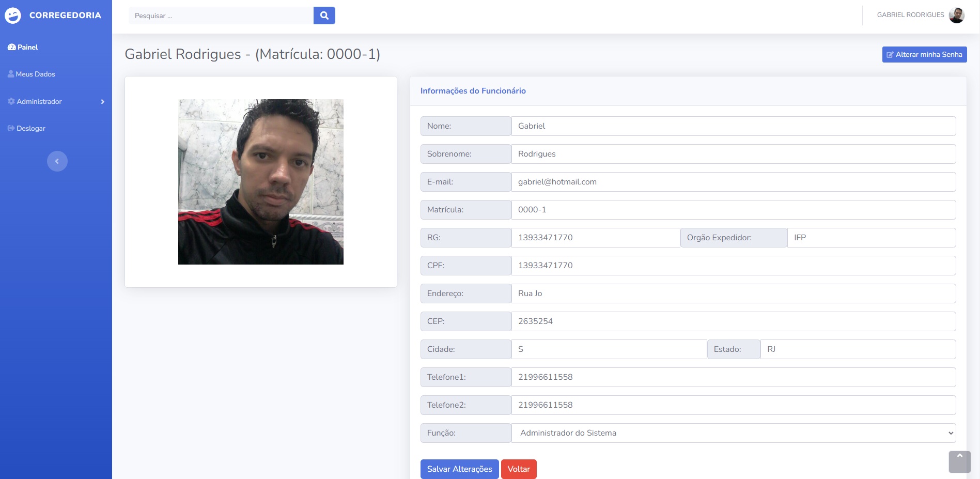Click the Telefone1 input field
Viewport: 980px width, 479px height.
[734, 377]
